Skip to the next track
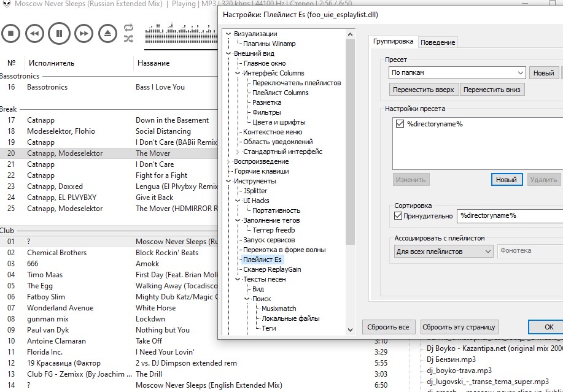 [83, 33]
